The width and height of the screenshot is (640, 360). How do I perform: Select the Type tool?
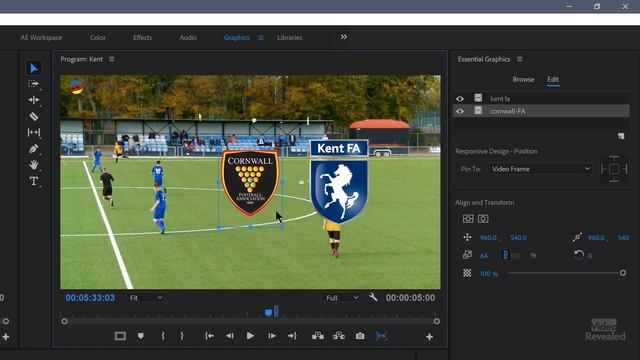pos(33,181)
